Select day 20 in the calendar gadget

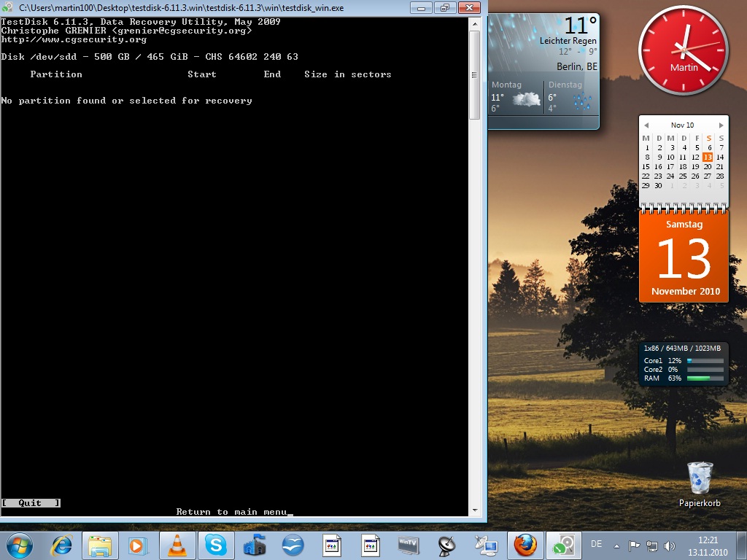pyautogui.click(x=708, y=167)
